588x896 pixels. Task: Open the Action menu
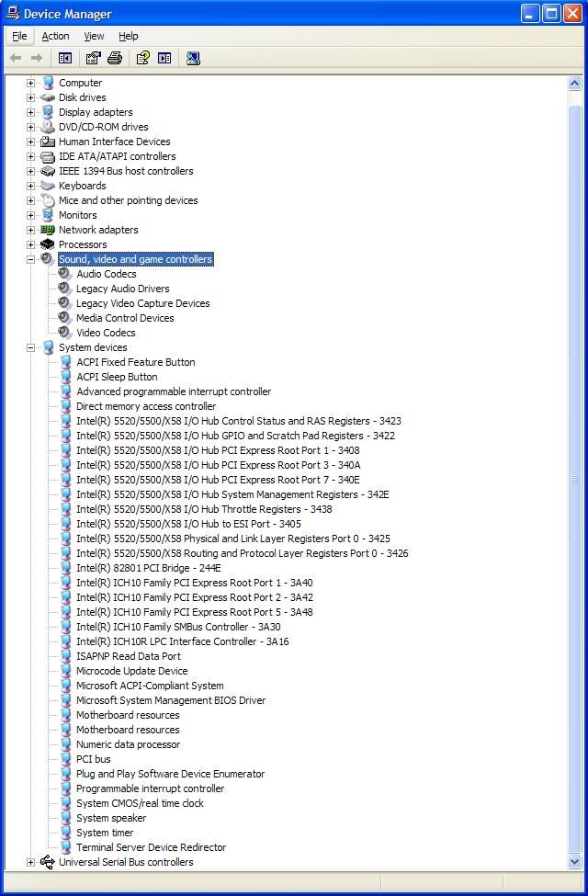(x=55, y=36)
